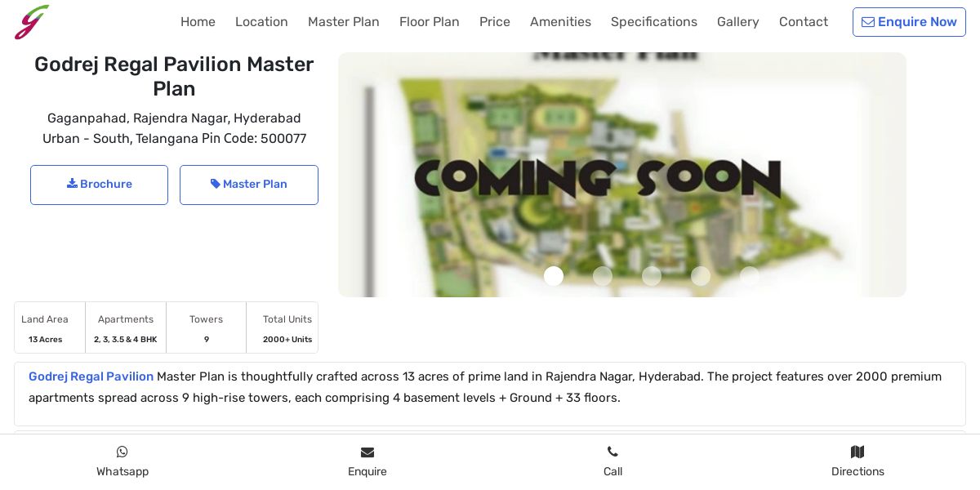
Task: Open Specifications in top navigation
Action: click(x=654, y=22)
